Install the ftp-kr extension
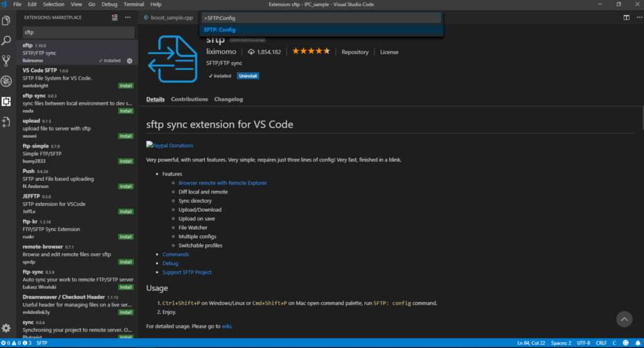644x348 pixels. (x=126, y=237)
